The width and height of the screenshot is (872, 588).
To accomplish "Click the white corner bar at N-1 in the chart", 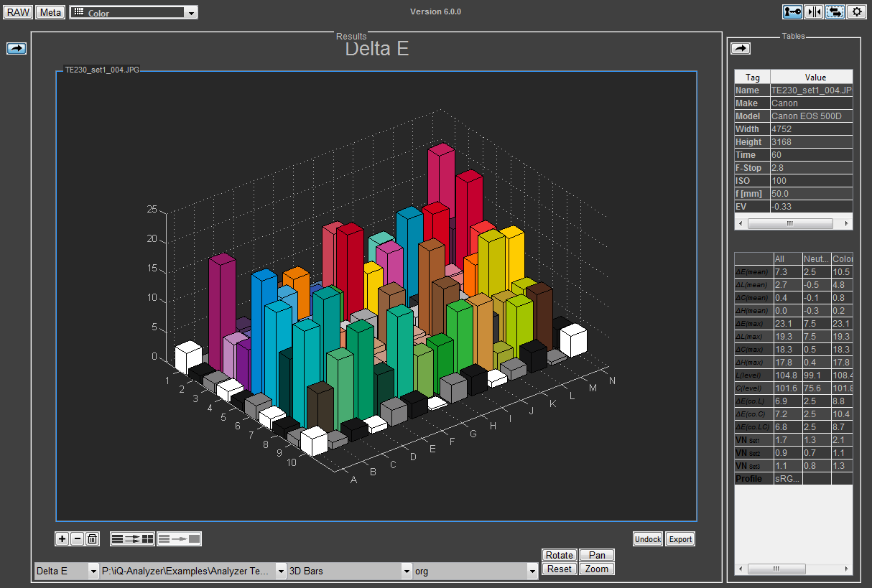I will click(x=574, y=340).
